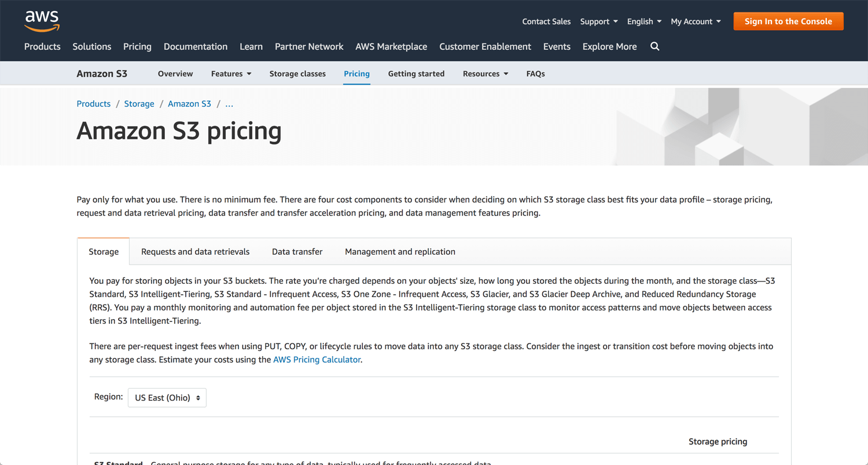Click the Amazon S3 breadcrumb link
This screenshot has width=868, height=465.
pos(189,104)
